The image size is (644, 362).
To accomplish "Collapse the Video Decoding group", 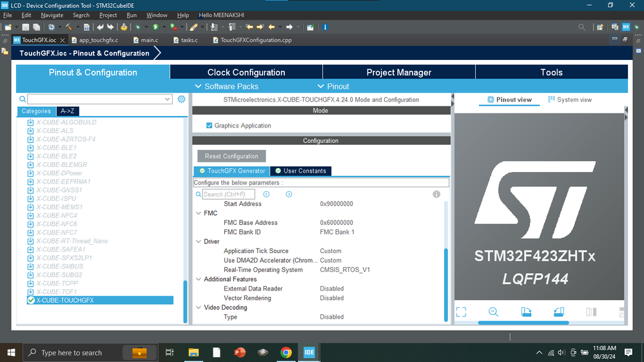I will click(x=199, y=308).
